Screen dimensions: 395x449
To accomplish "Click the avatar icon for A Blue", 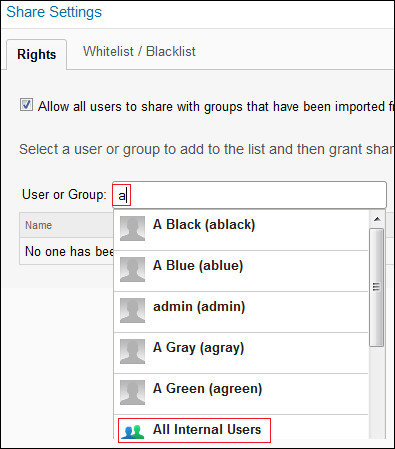I will pos(132,269).
